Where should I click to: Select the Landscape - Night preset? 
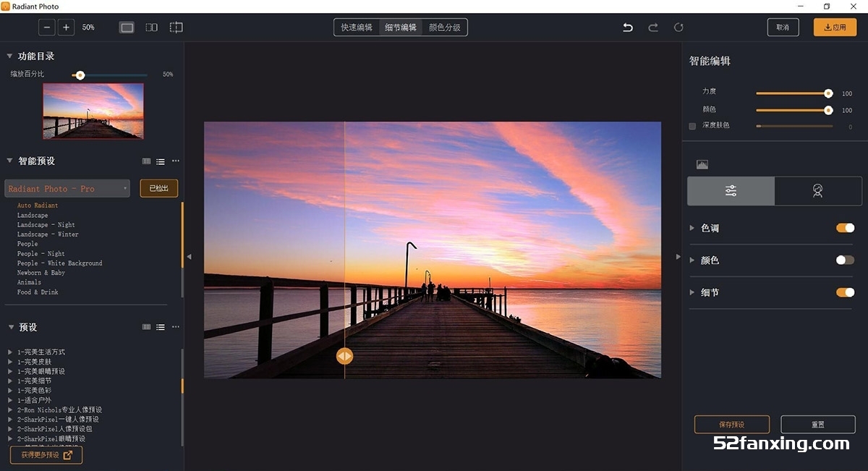[46, 225]
